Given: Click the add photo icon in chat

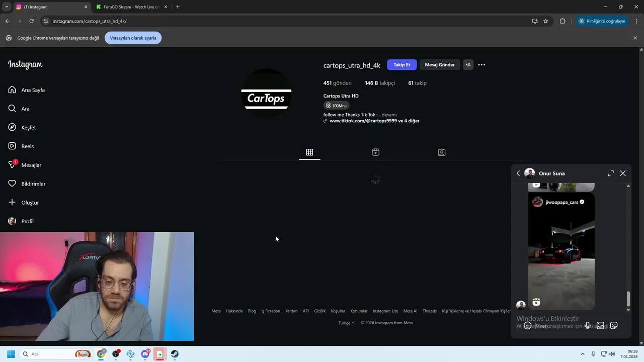Looking at the screenshot, I should point(600,326).
